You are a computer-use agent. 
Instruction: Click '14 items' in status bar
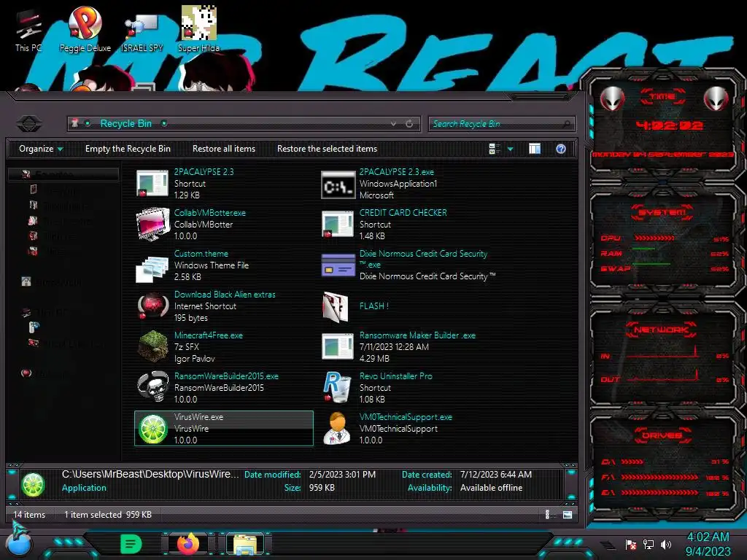(29, 515)
